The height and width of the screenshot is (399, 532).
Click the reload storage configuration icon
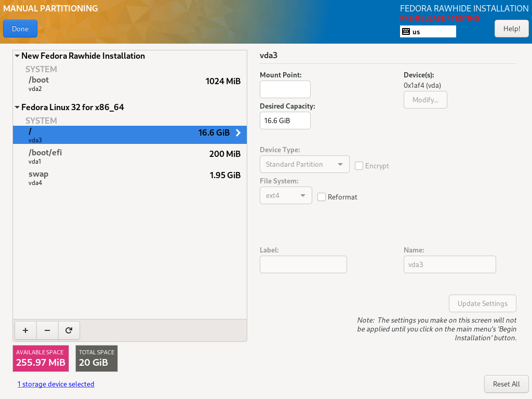69,330
